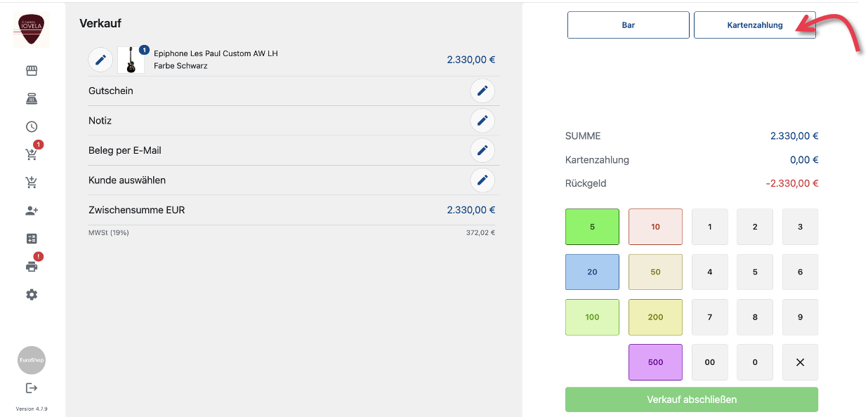Click the Epiphone guitar product thumbnail
The width and height of the screenshot is (868, 417).
[131, 60]
